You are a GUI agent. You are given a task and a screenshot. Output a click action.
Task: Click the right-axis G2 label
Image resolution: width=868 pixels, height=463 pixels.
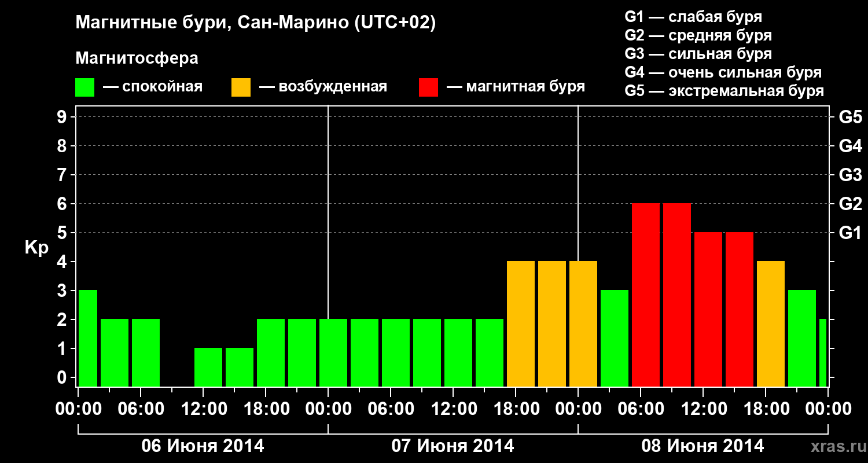[850, 204]
